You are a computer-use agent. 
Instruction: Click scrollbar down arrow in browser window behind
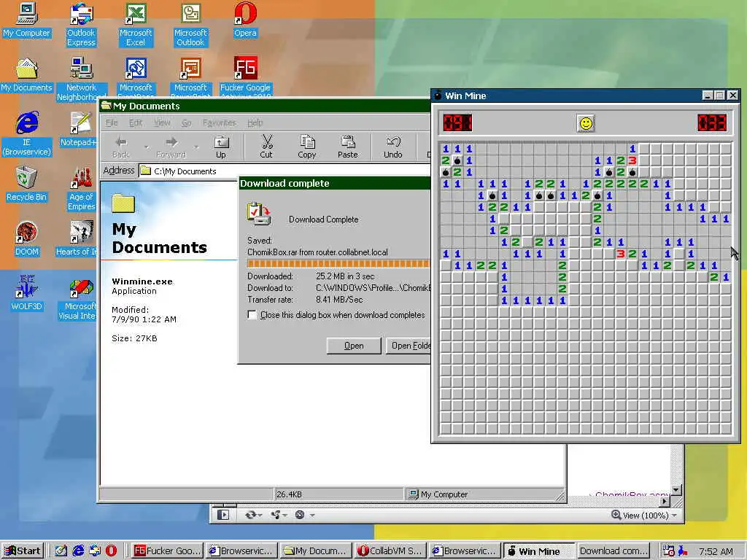point(676,490)
